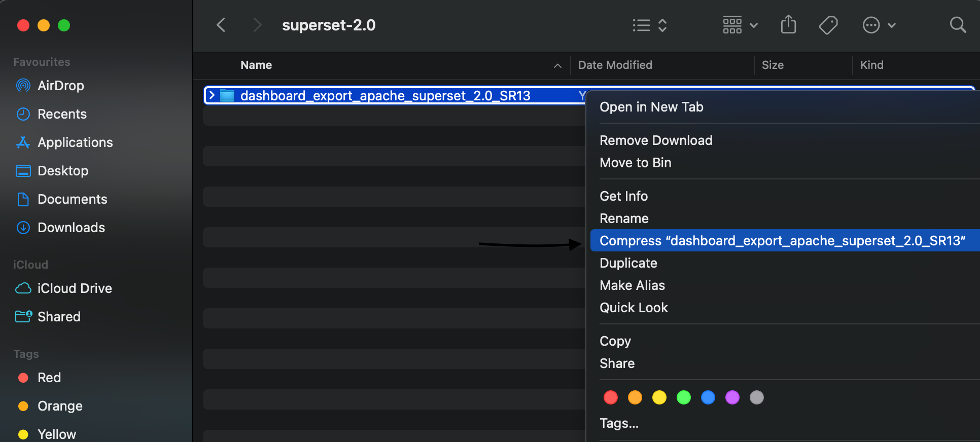Apply the green tag color dot
This screenshot has height=442, width=980.
[x=684, y=397]
